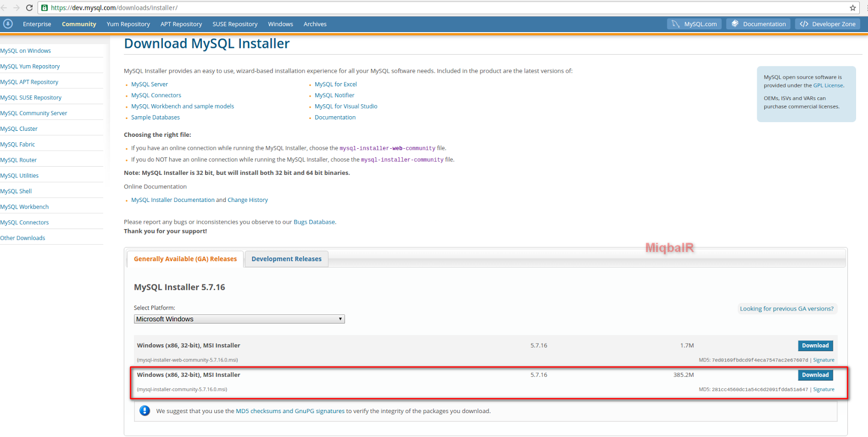Expand the Select Platform dropdown
Screen dimensions: 868x437
click(x=239, y=319)
